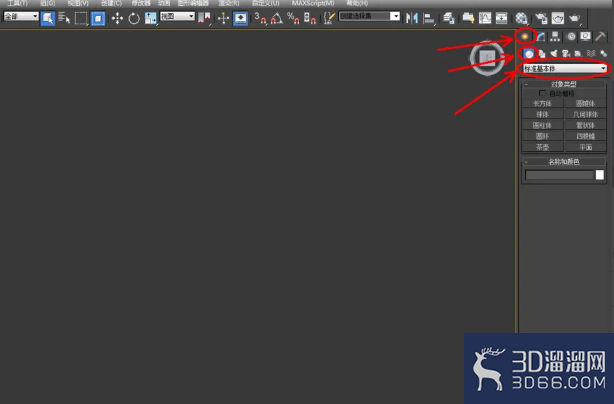Click the Align tool icon
614x404 pixels.
[x=429, y=18]
